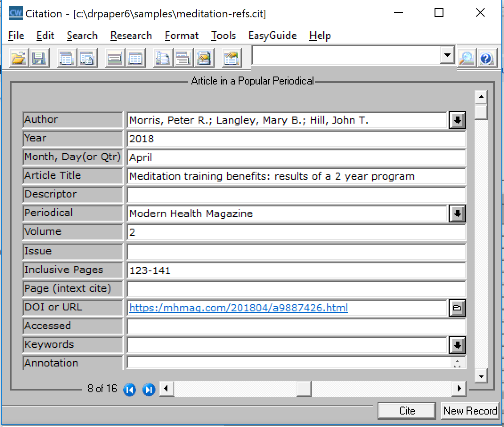The height and width of the screenshot is (427, 504).
Task: Open the mhmag.com article URL link
Action: tap(238, 308)
